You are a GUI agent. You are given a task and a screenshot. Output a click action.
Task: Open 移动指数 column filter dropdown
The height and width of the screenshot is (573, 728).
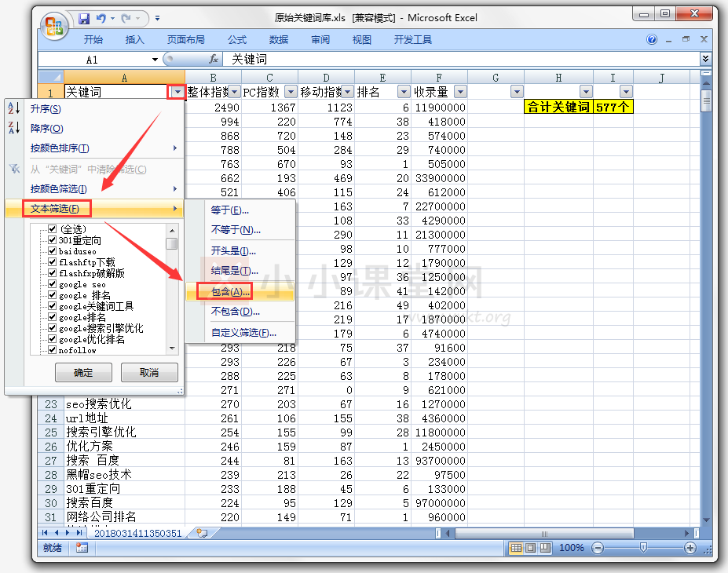[348, 92]
